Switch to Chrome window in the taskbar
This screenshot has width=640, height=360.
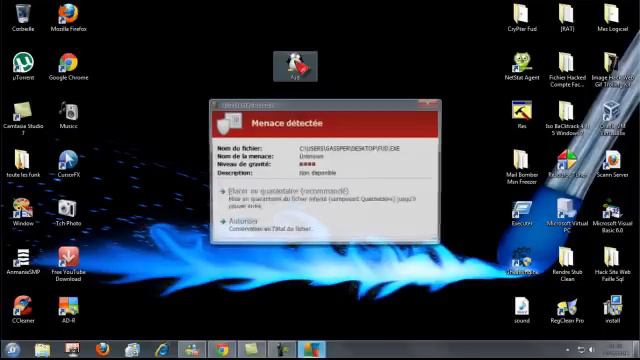point(222,350)
